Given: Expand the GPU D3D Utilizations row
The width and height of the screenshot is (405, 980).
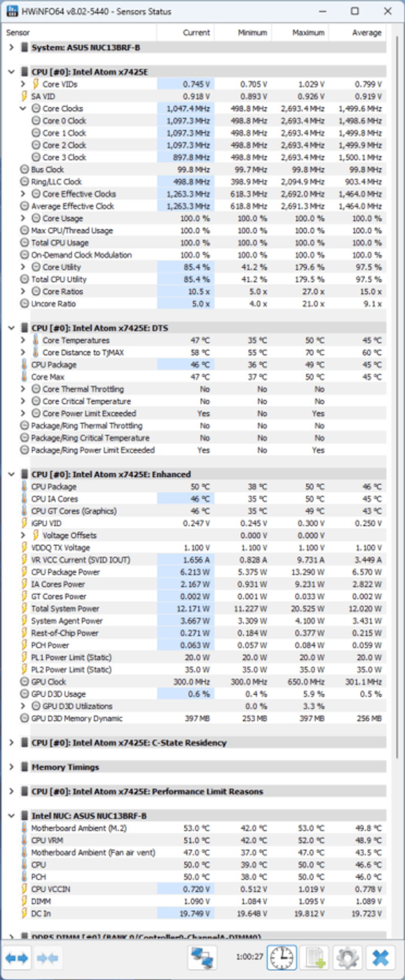Looking at the screenshot, I should click(x=23, y=706).
